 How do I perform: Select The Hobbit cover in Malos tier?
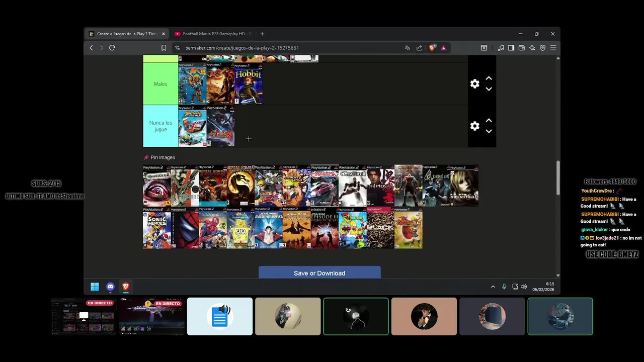pos(249,83)
